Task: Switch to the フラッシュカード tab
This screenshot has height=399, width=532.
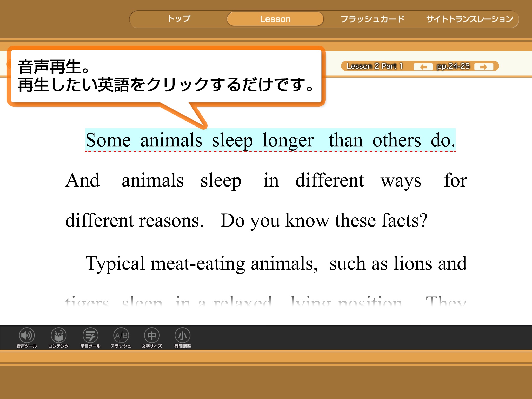Action: tap(372, 19)
